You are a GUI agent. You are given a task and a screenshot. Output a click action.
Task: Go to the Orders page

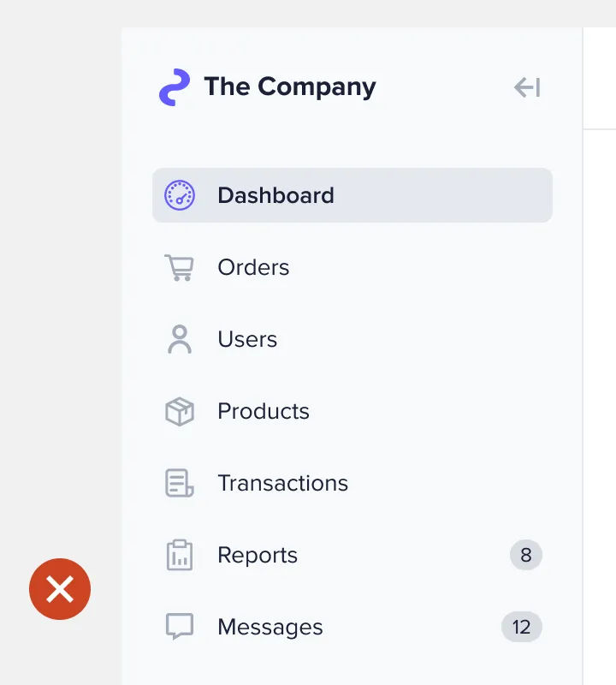pyautogui.click(x=253, y=267)
